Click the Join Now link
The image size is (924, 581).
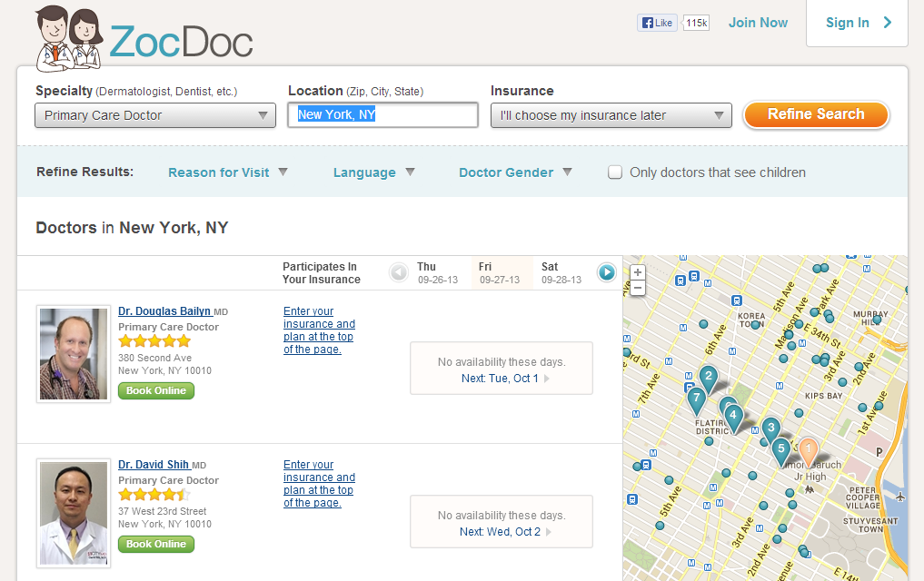pyautogui.click(x=758, y=23)
